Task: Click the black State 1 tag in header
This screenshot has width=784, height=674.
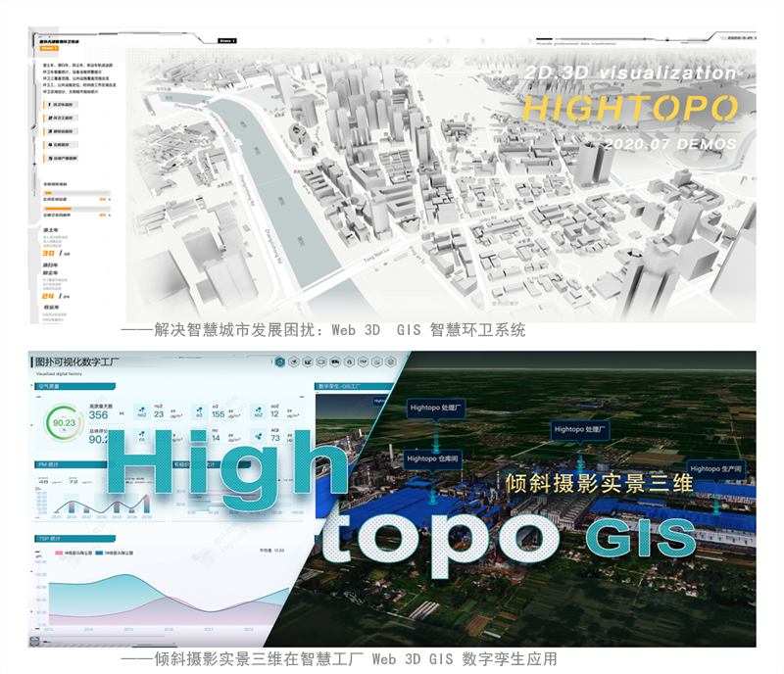Action: (227, 40)
